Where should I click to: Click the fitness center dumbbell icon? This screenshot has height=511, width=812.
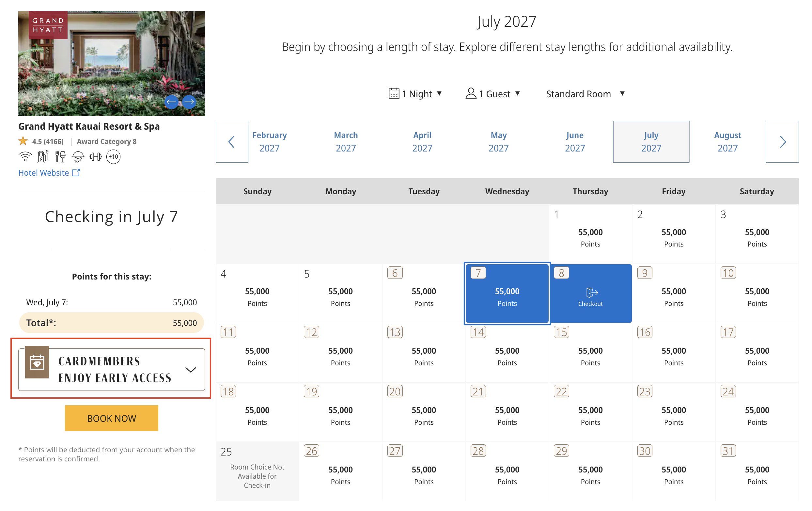(x=95, y=156)
